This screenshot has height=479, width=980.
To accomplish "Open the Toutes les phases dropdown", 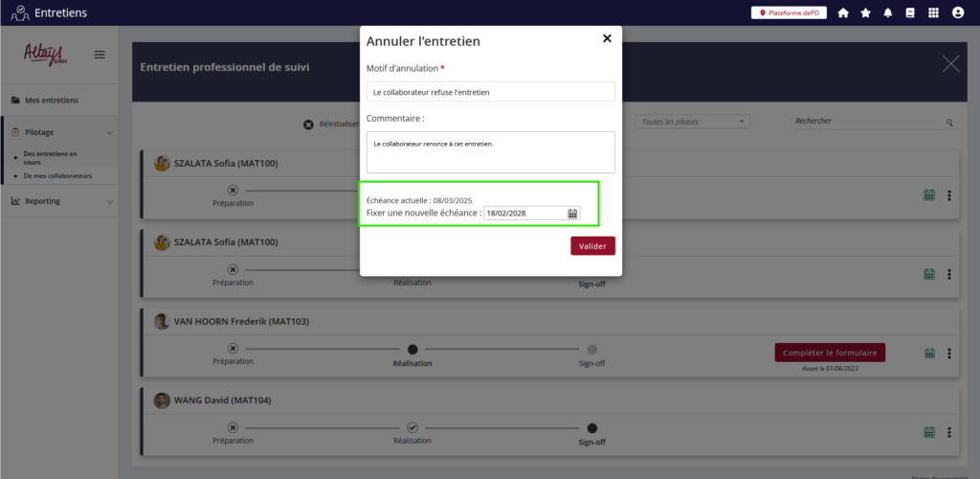I will [x=693, y=122].
